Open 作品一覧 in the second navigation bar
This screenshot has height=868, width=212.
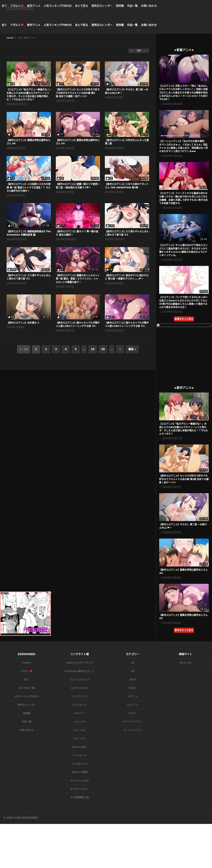coord(132,25)
